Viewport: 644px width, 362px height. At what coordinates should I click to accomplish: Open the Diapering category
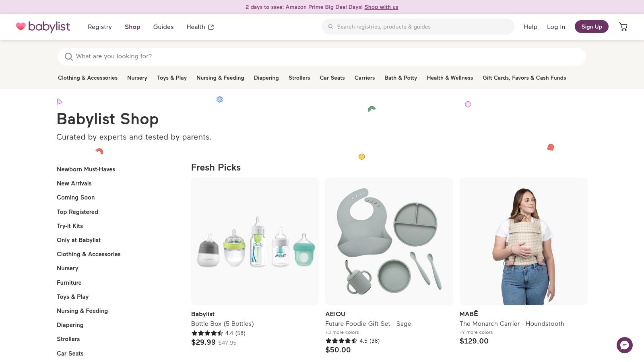pyautogui.click(x=266, y=78)
